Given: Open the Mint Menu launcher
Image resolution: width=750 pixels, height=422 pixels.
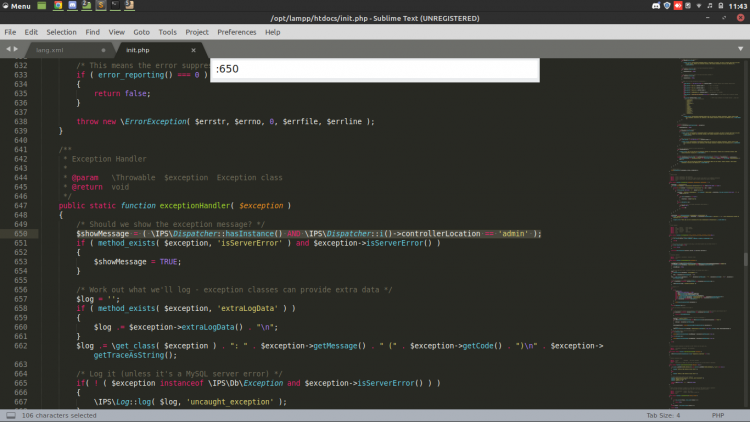Looking at the screenshot, I should [17, 6].
